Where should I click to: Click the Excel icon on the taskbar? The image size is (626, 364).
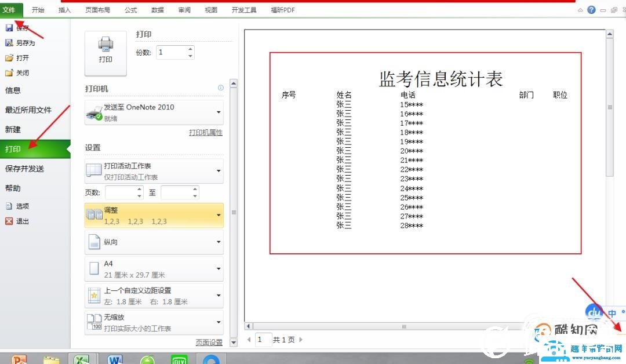tap(82, 359)
